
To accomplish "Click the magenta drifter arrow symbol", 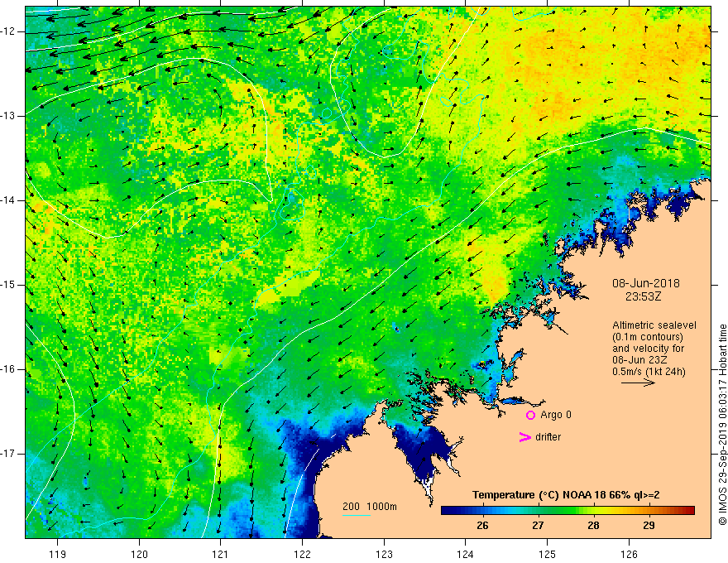I will point(524,437).
